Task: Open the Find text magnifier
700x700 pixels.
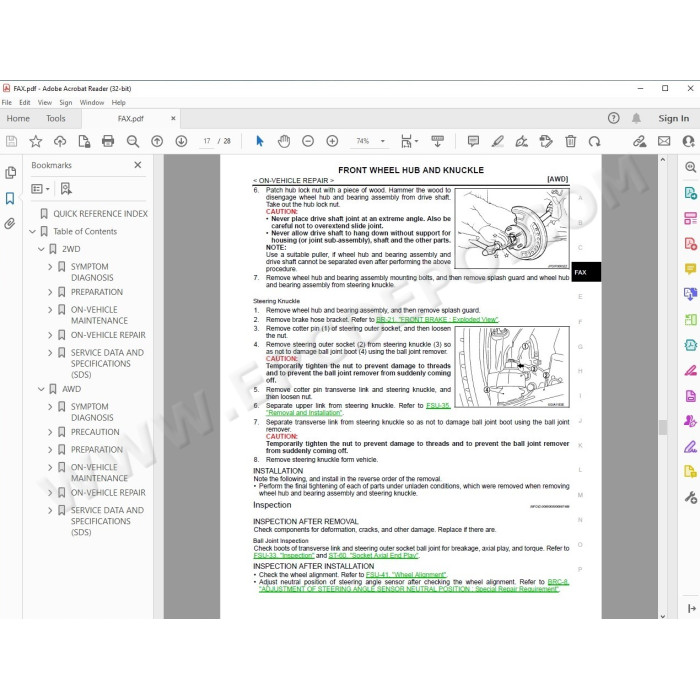Action: coord(133,142)
